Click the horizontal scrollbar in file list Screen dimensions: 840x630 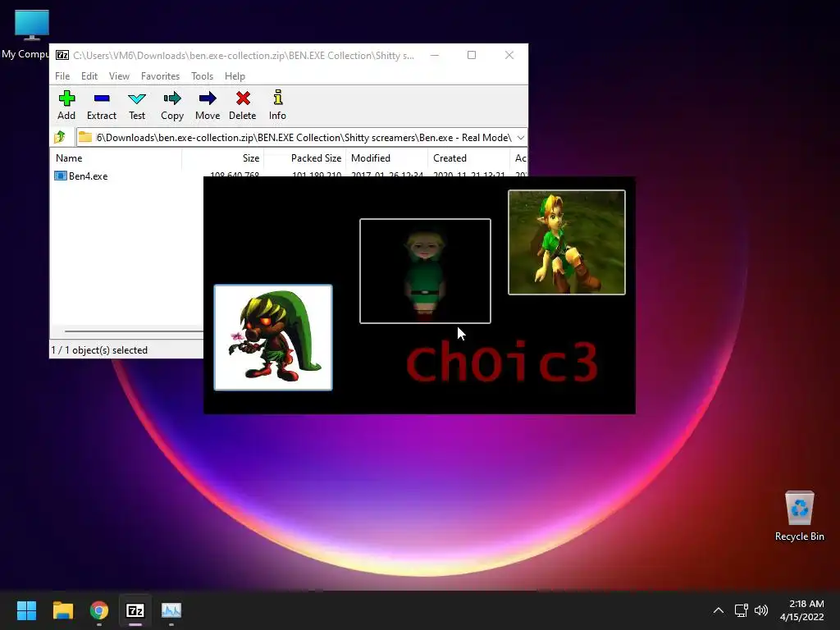[134, 331]
